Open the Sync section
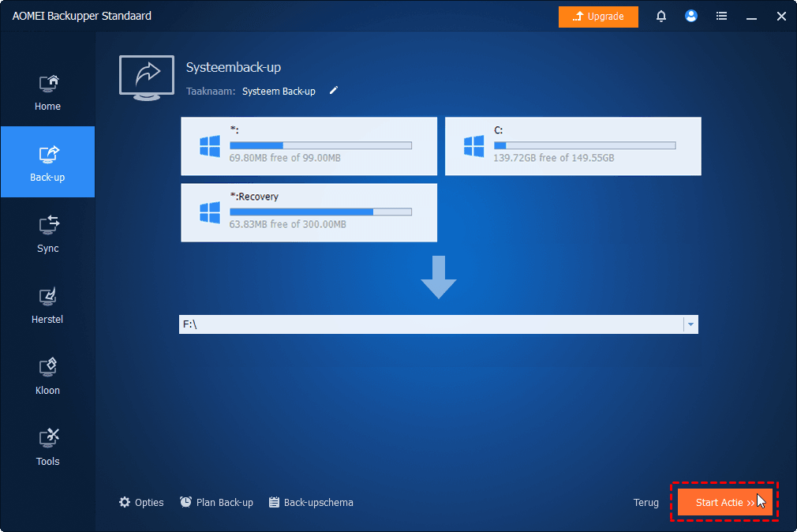Screen dimensions: 797x532 tap(48, 234)
